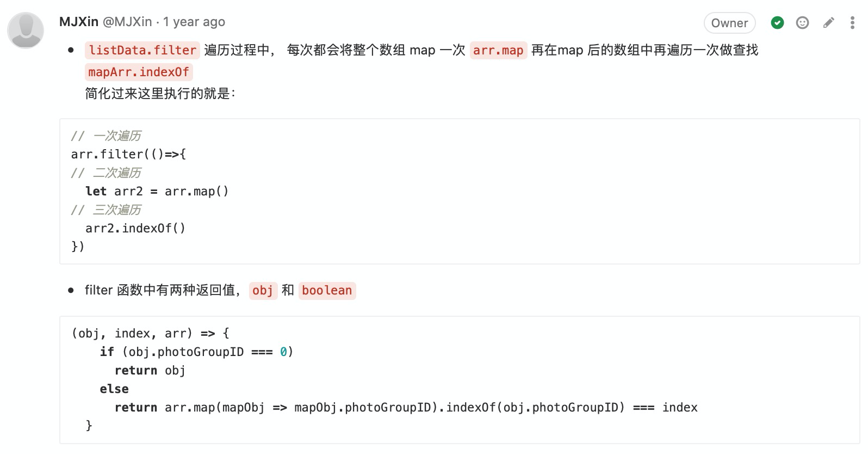This screenshot has height=454, width=868.
Task: Open the MJXin author name link
Action: [79, 22]
